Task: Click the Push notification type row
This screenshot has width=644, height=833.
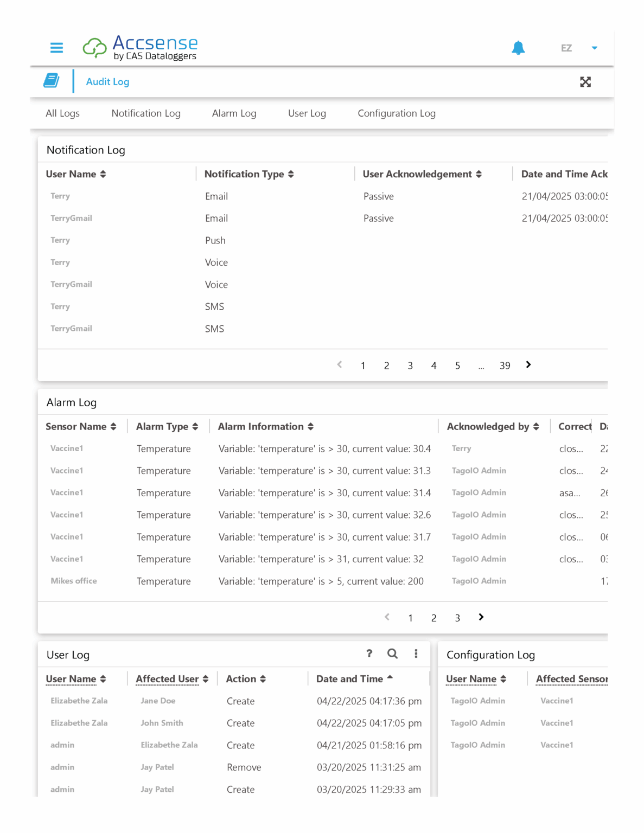Action: point(323,240)
